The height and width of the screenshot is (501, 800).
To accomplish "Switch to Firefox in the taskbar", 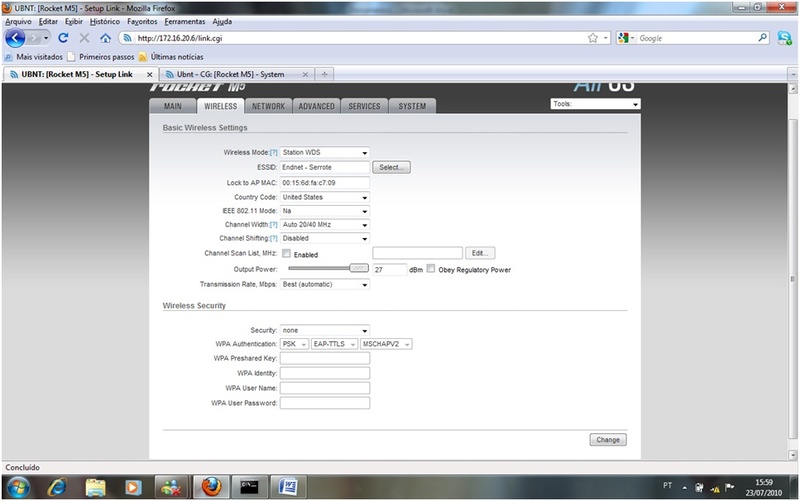I will click(211, 487).
